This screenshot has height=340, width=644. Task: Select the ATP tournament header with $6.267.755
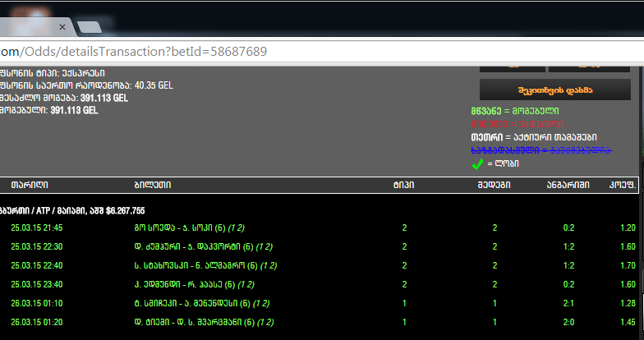pos(72,210)
